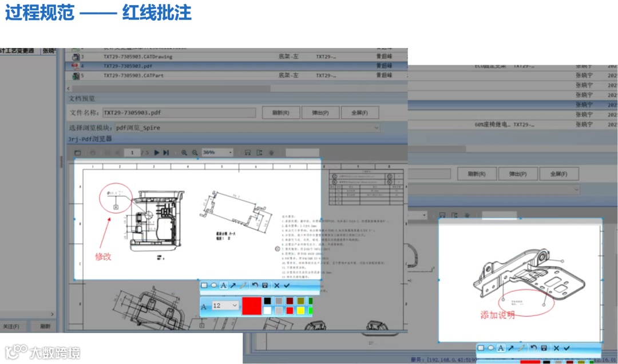Select the ellipse tool in left annotation toolbar
Image resolution: width=618 pixels, height=364 pixels.
coord(213,285)
